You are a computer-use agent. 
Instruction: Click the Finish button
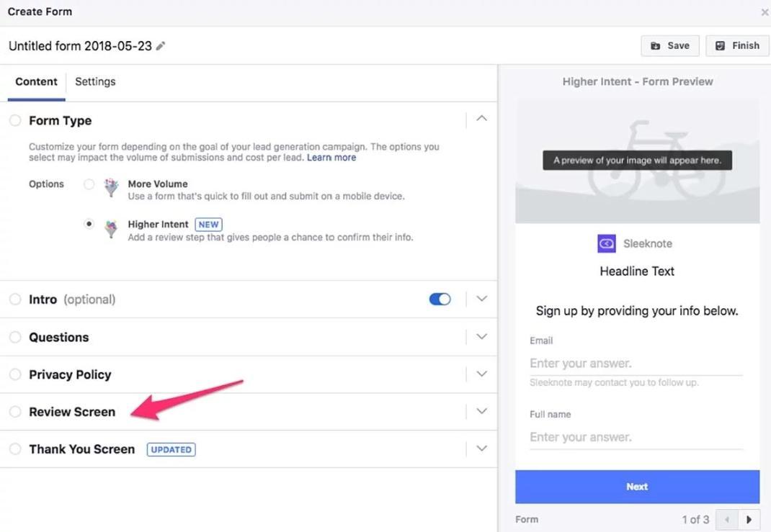click(x=737, y=45)
